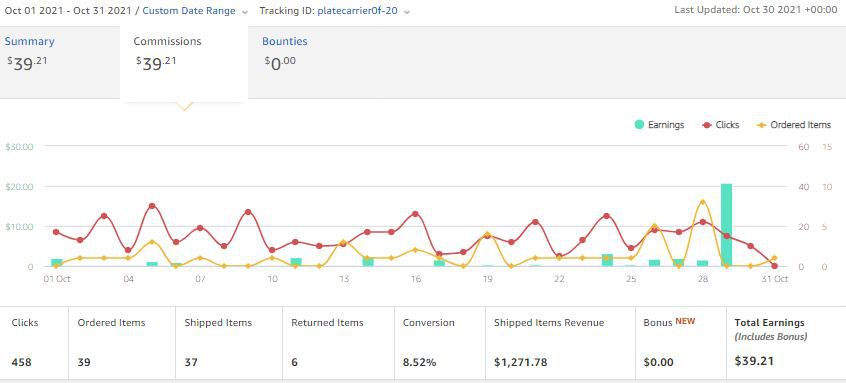Click the Bonus NEW badge
Screen dimensions: 846x383
[x=685, y=321]
